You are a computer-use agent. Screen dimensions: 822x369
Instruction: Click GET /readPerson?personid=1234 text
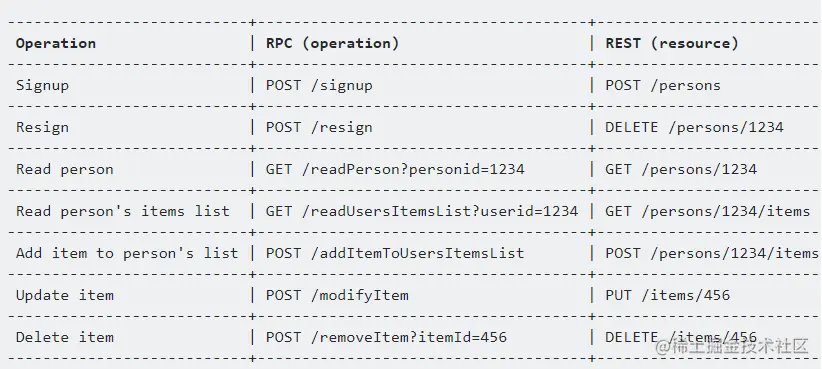tap(395, 169)
